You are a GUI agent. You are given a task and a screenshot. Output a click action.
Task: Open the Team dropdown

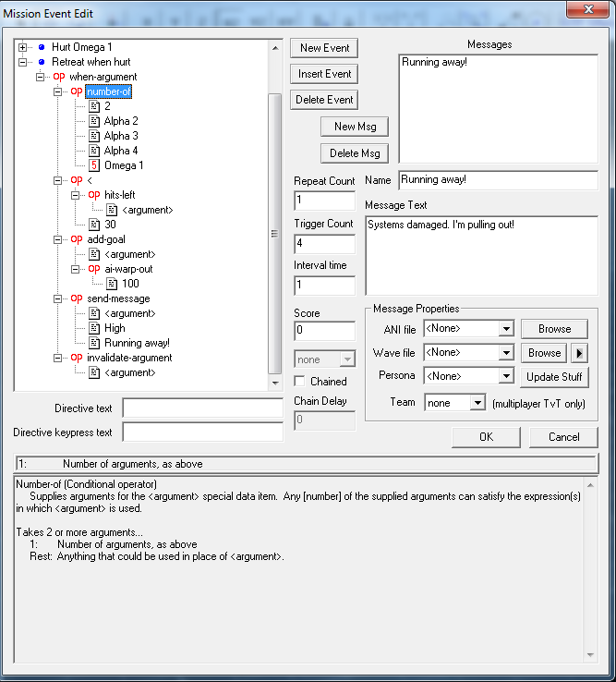pos(477,403)
